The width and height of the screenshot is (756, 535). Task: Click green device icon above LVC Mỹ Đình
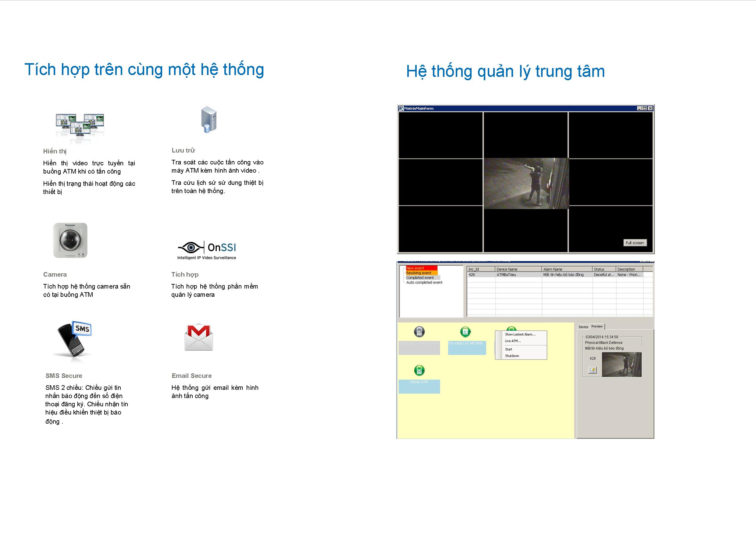click(x=465, y=332)
